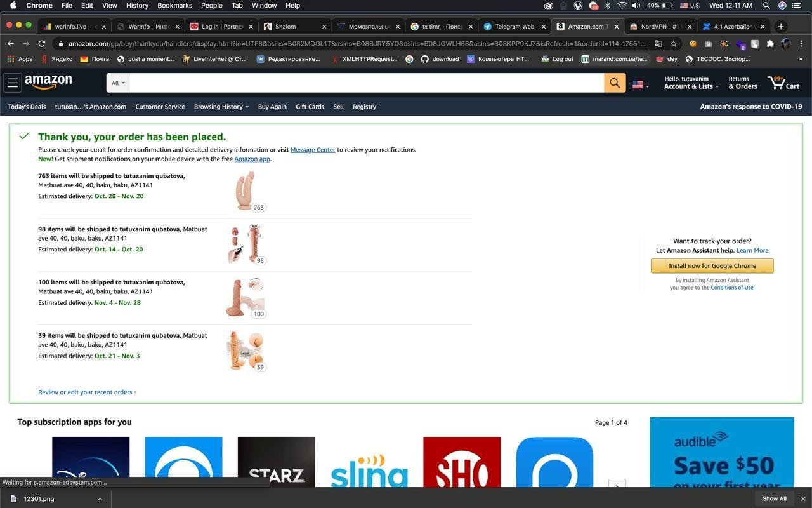The image size is (812, 508).
Task: Go to Today's Deals
Action: point(27,107)
